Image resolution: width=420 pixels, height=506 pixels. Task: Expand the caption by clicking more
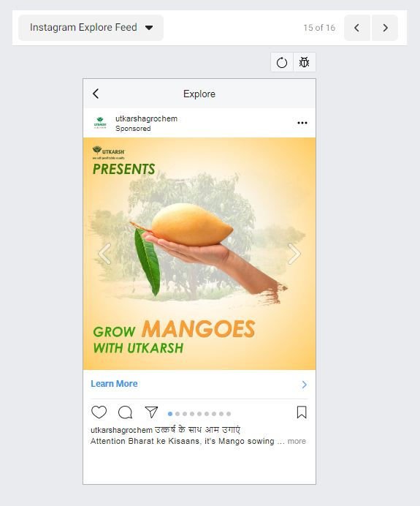click(297, 441)
